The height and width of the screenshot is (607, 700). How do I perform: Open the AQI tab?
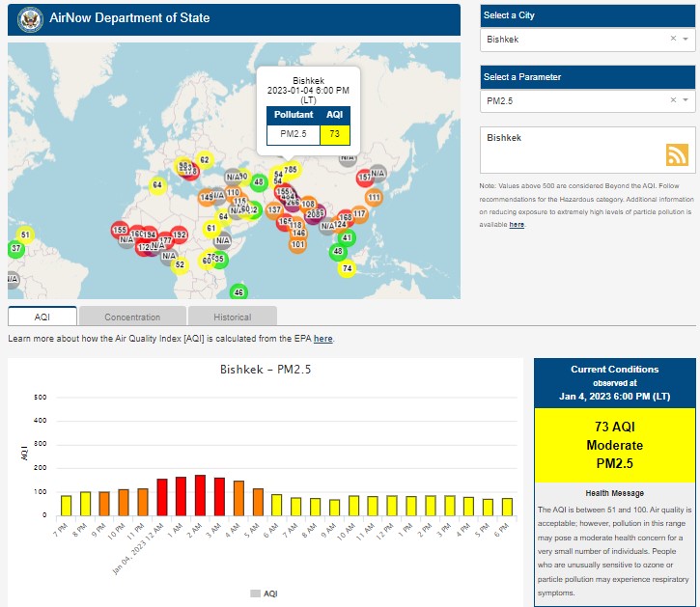click(42, 317)
